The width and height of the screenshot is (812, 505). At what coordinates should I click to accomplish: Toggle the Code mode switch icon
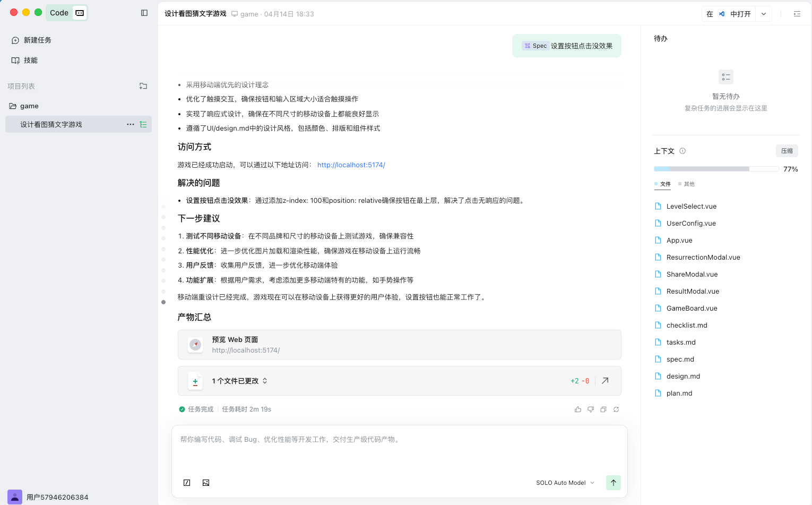80,13
